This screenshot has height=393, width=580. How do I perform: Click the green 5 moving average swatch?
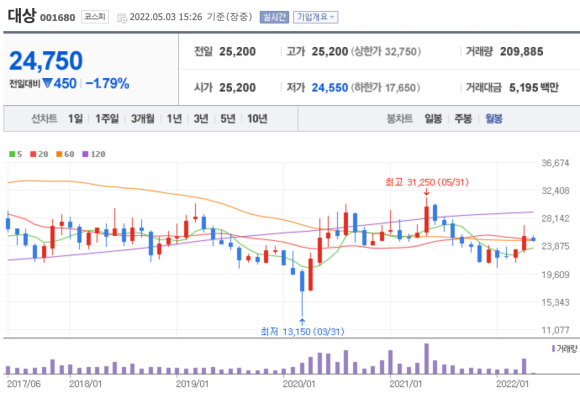[x=12, y=154]
